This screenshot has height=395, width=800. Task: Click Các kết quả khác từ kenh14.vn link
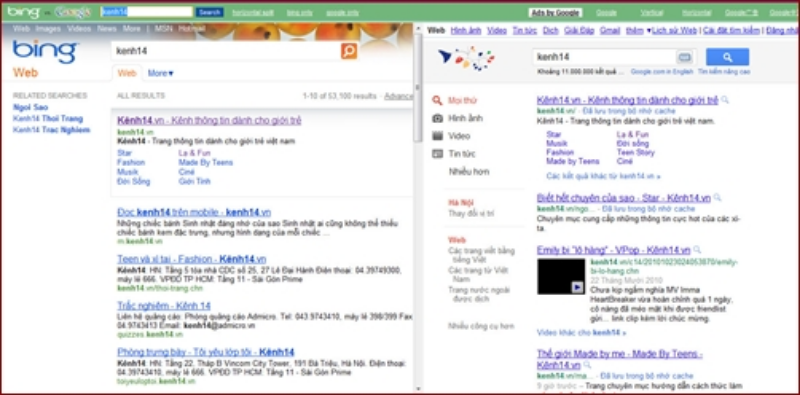tap(603, 176)
